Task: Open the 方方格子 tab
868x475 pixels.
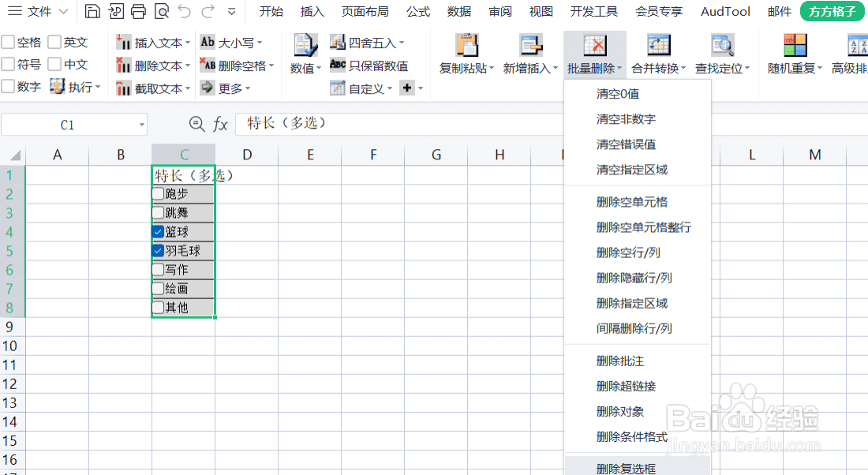Action: tap(832, 12)
